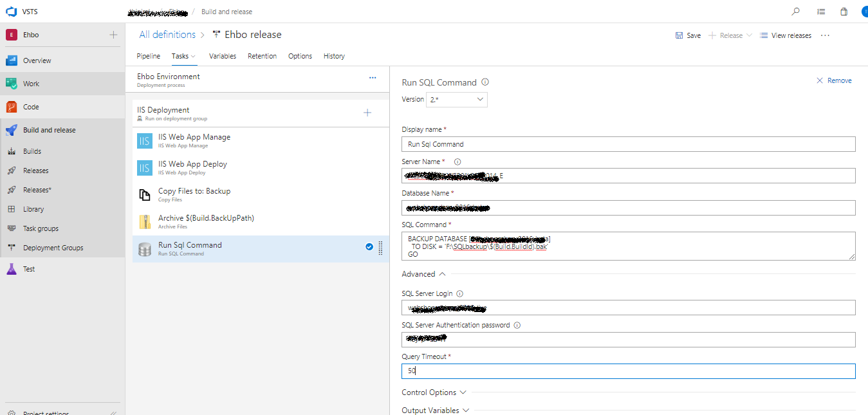Image resolution: width=868 pixels, height=415 pixels.
Task: Open the marketplace shopping bag icon
Action: pos(844,12)
